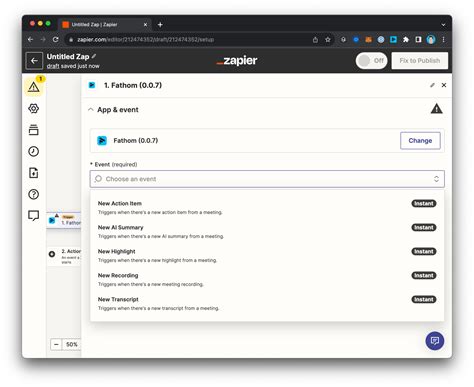Click the zapier logo in header
This screenshot has width=474, height=387.
(x=237, y=61)
